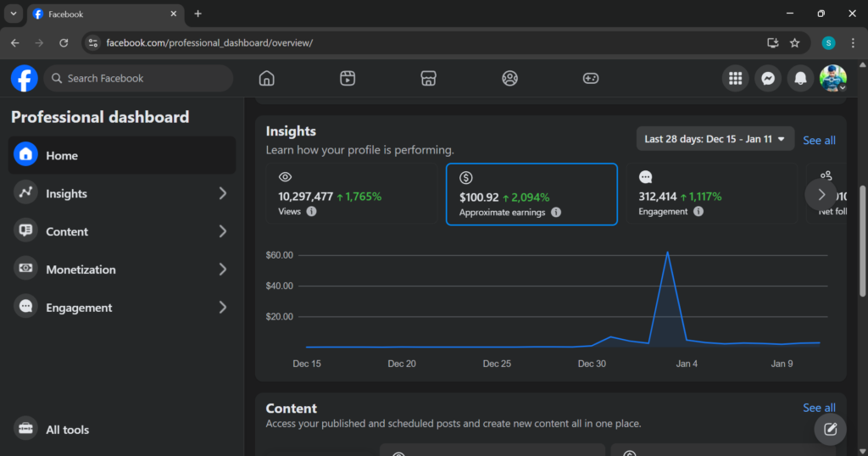Screen dimensions: 868x456
Task: Open the Facebook menu grid icon
Action: 735,79
